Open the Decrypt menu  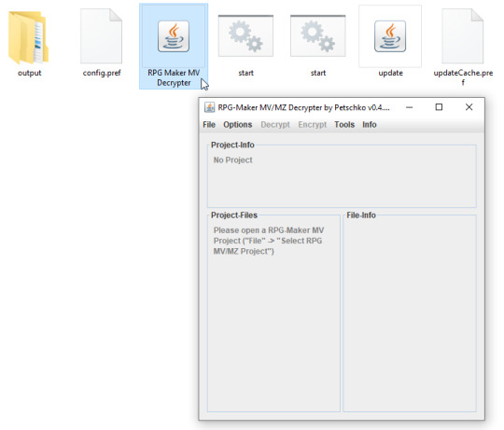[275, 125]
